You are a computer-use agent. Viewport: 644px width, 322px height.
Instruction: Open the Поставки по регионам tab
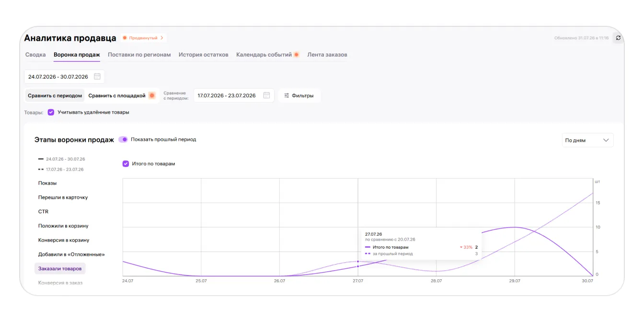139,55
